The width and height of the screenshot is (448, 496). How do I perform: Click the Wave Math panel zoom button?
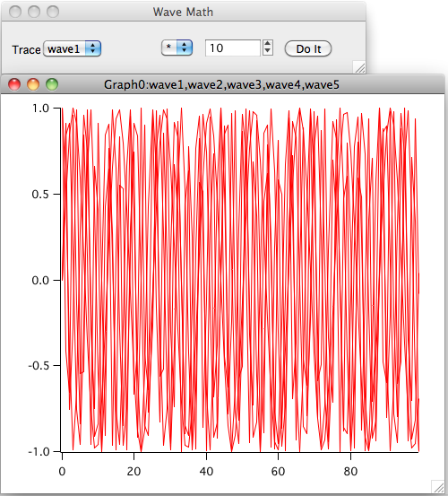pyautogui.click(x=53, y=12)
